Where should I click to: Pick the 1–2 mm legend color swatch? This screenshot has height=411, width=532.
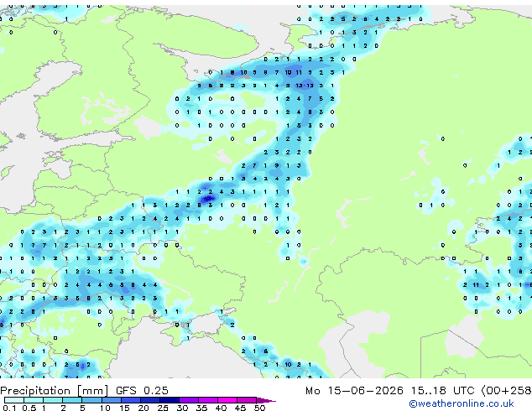[53, 400]
